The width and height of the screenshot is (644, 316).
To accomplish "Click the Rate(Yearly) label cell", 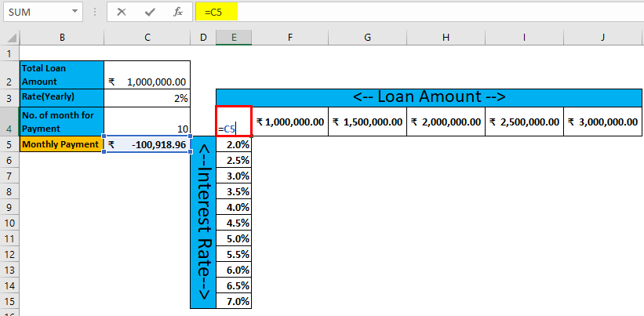I will (x=62, y=98).
